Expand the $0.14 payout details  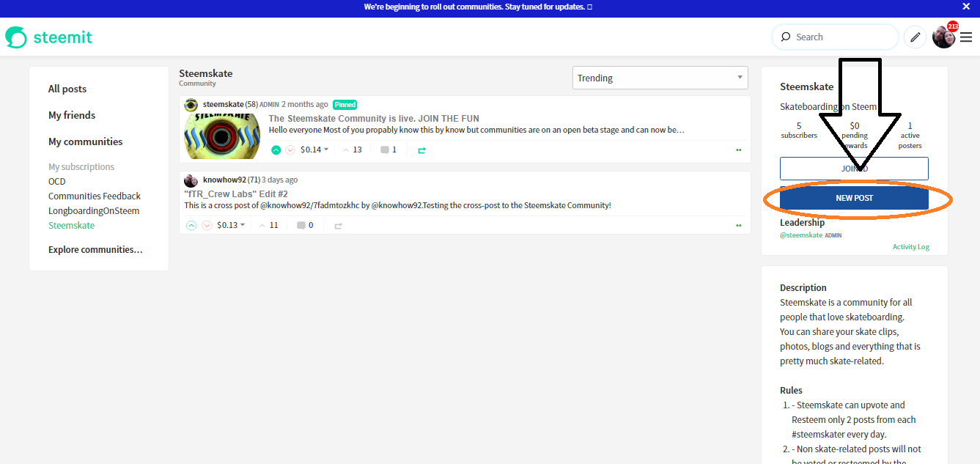(315, 150)
